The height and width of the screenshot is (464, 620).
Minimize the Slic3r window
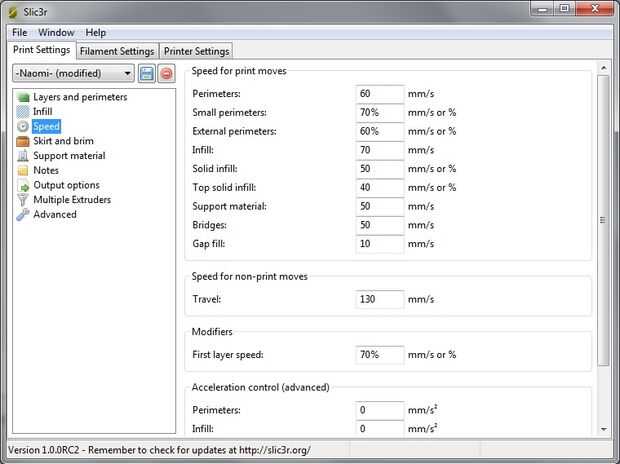tap(543, 9)
